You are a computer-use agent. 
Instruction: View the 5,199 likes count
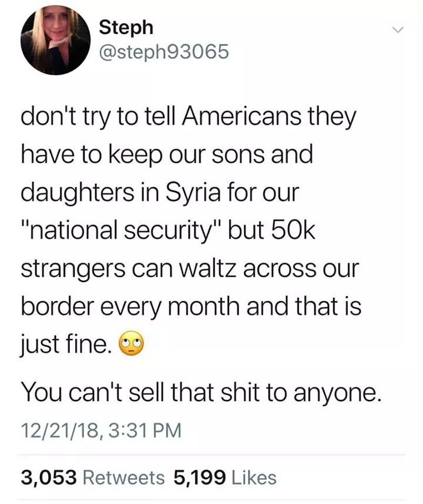199,477
